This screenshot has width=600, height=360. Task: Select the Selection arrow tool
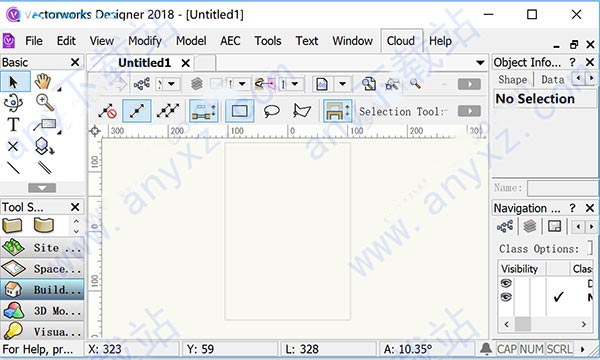(x=15, y=81)
